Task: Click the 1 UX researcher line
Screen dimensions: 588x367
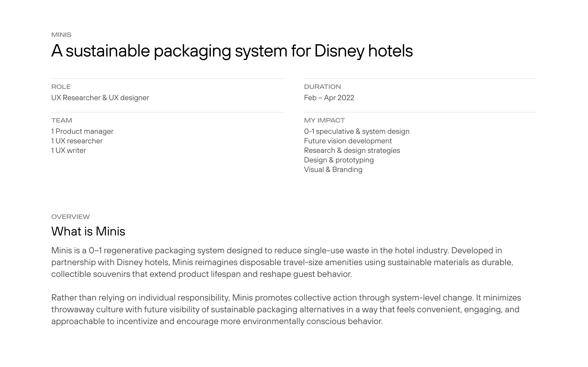Action: 77,141
